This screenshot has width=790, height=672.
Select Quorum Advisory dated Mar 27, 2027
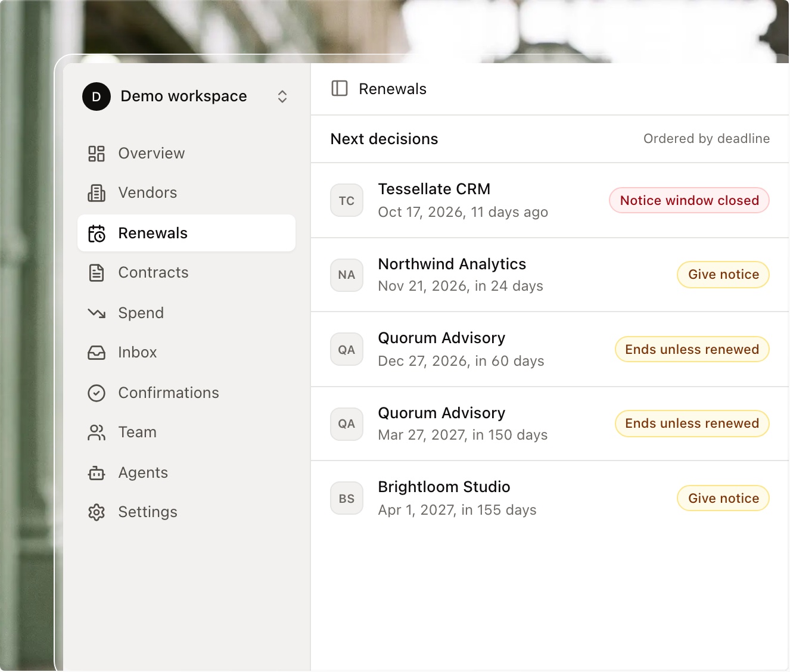(550, 424)
